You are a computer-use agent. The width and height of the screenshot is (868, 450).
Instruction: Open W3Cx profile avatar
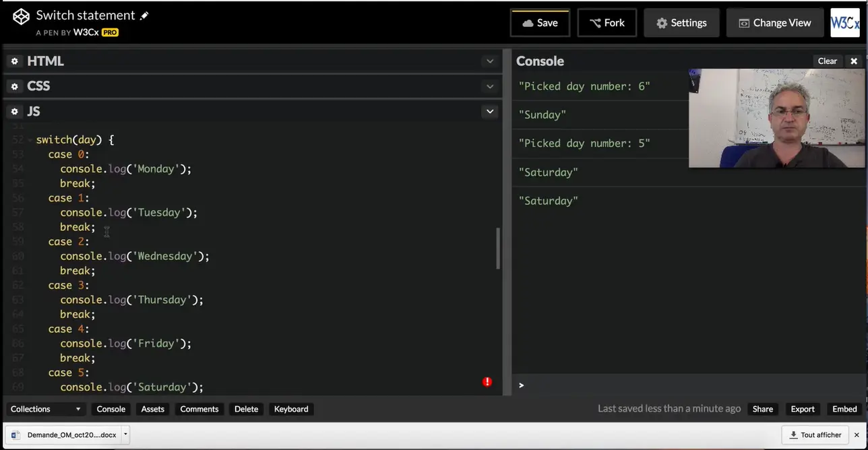[x=845, y=22]
